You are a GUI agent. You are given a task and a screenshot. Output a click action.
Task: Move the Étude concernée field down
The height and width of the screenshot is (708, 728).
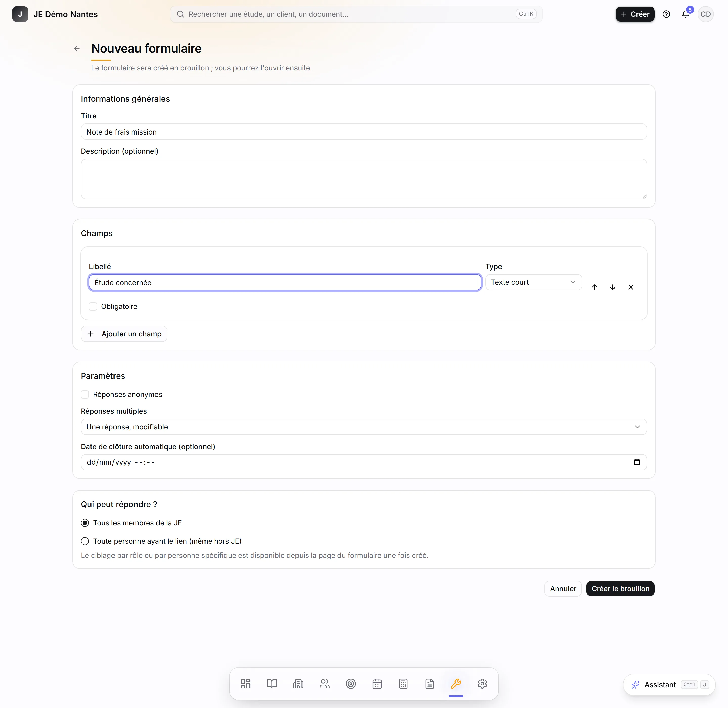click(613, 287)
